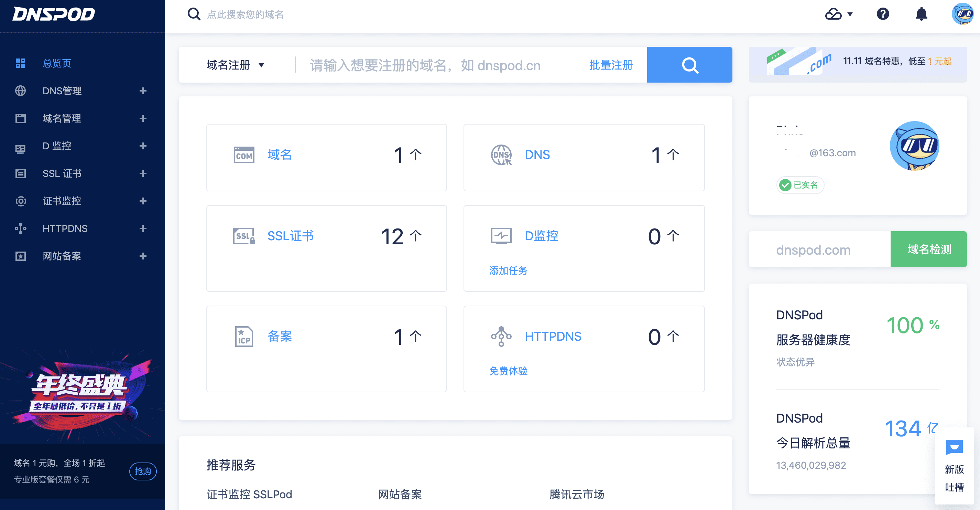
Task: Click 批量注册 link
Action: click(x=611, y=65)
